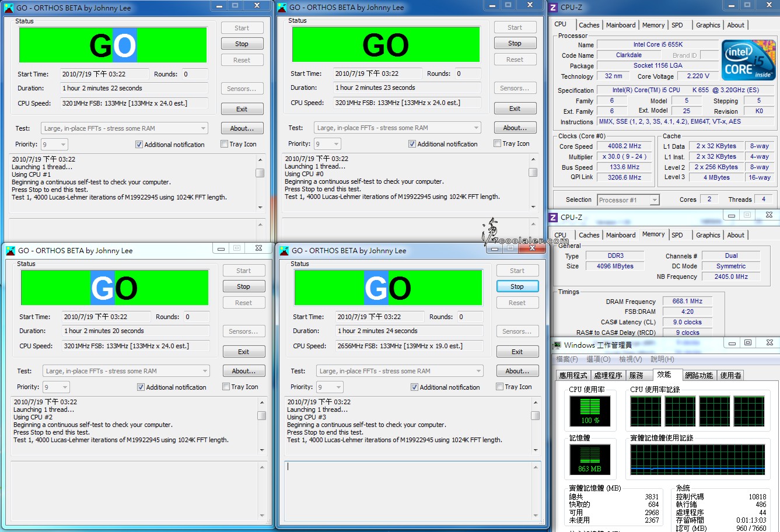Open the Priority dropdown in CPU #0 ORTHOS window
The height and width of the screenshot is (532, 780).
point(327,143)
